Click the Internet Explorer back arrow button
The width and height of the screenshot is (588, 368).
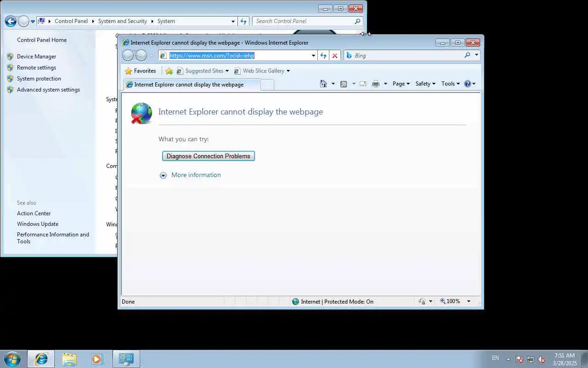[x=128, y=56]
